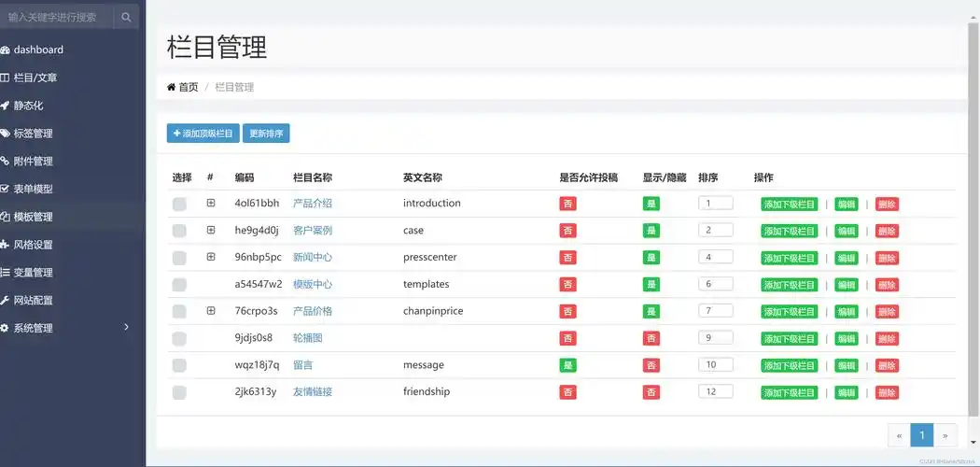This screenshot has width=980, height=467.
Task: Open the 产品介绍 column link
Action: [x=313, y=204]
